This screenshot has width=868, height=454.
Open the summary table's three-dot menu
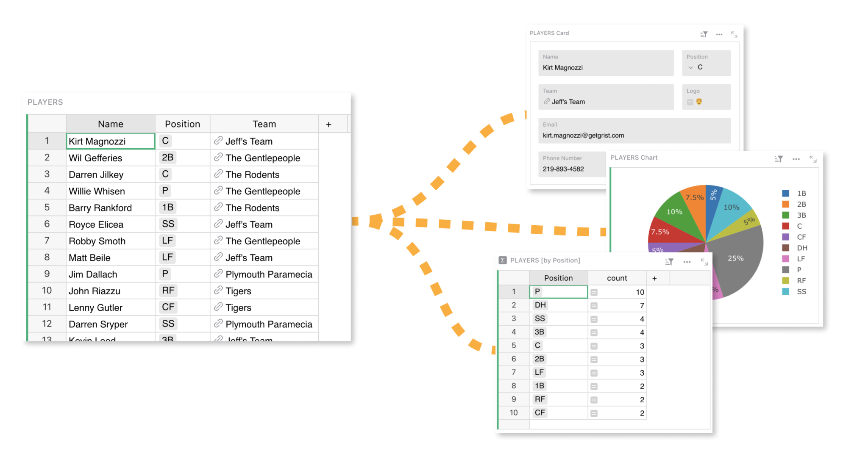[687, 262]
